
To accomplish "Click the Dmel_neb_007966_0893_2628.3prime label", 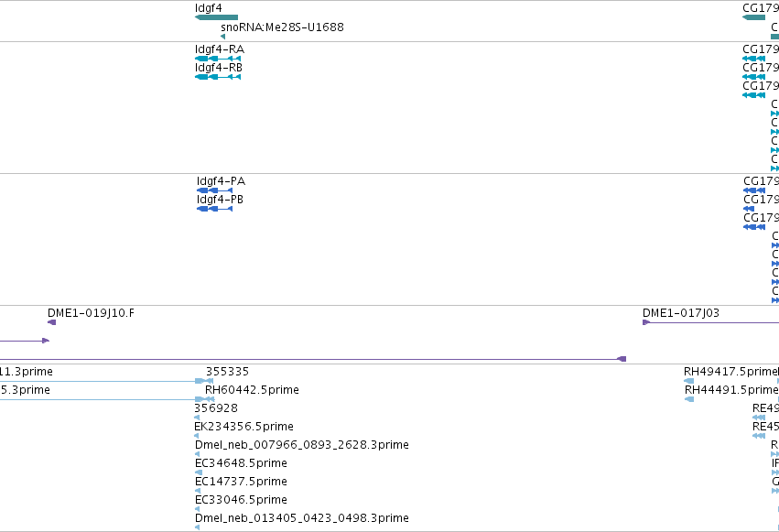I will (x=301, y=445).
